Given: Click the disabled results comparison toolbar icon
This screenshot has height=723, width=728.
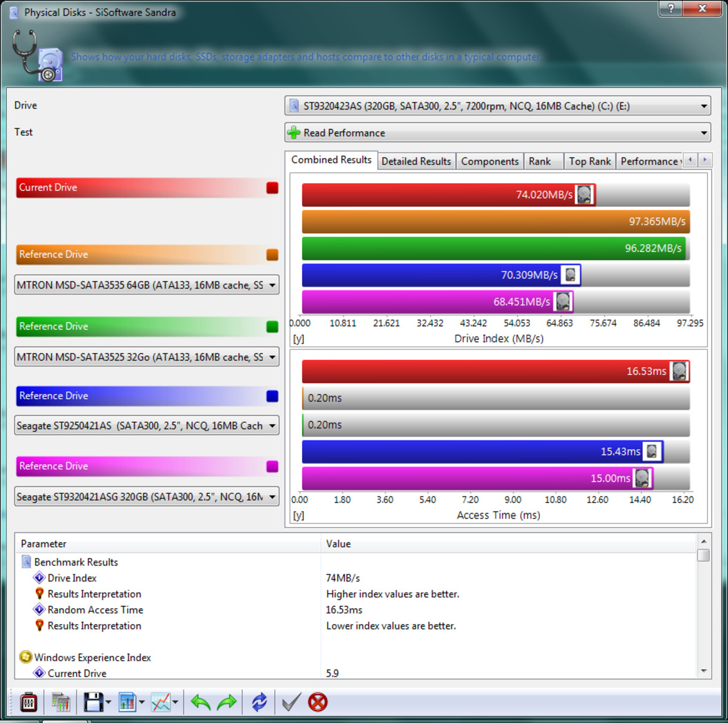Looking at the screenshot, I should point(60,702).
